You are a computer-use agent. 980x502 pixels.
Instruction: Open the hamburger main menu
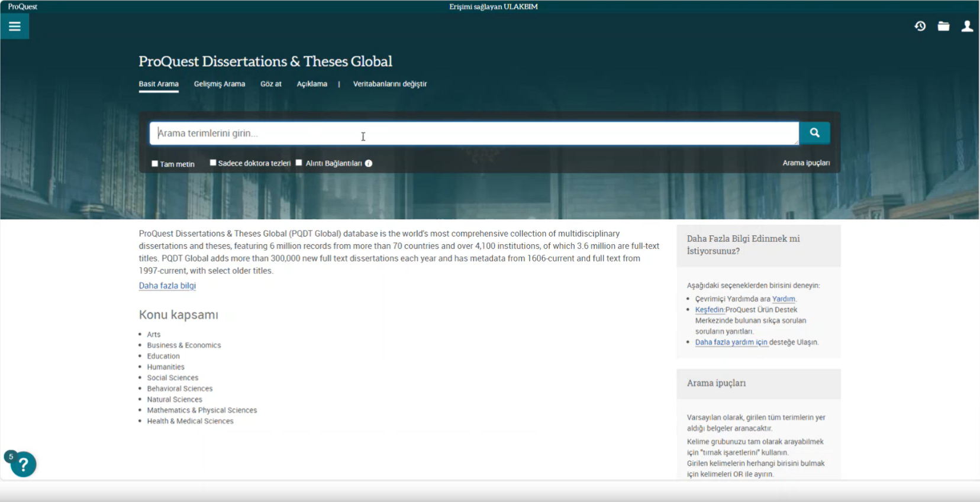tap(15, 27)
